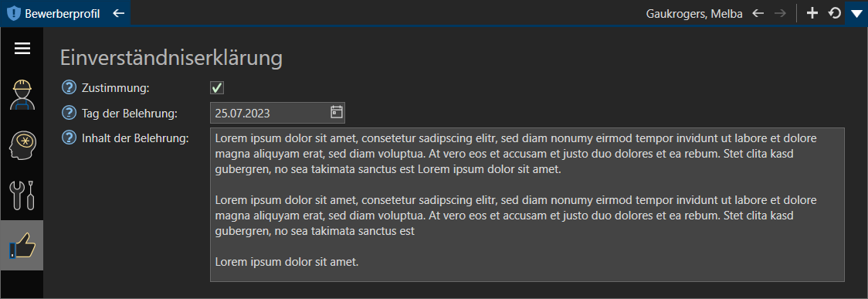Show help for Tag der Belehrung
This screenshot has height=299, width=868.
tap(69, 113)
